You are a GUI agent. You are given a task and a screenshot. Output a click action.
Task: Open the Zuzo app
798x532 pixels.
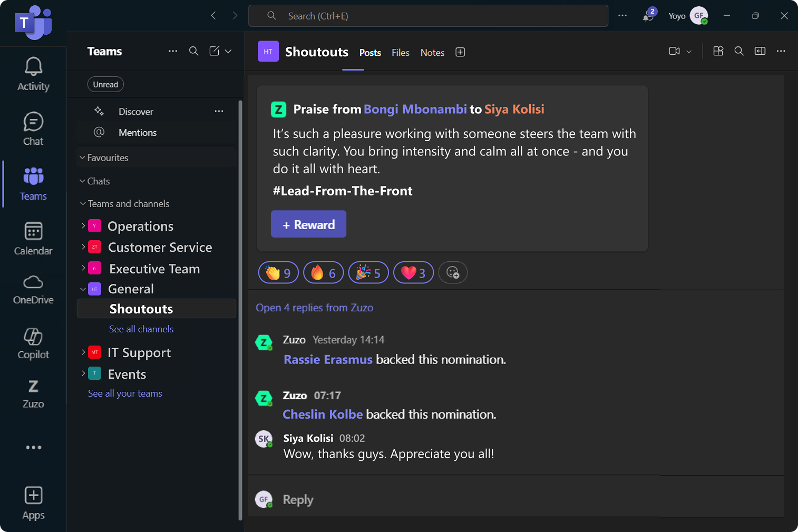click(33, 393)
